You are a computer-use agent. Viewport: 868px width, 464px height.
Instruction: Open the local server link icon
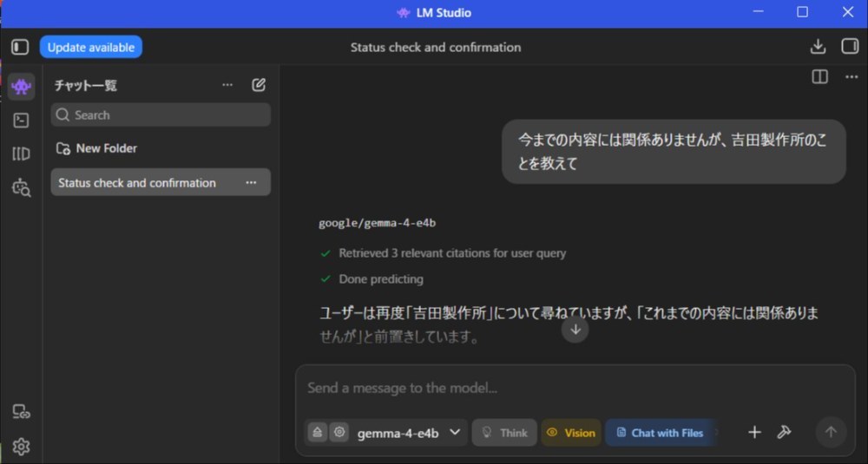21,411
